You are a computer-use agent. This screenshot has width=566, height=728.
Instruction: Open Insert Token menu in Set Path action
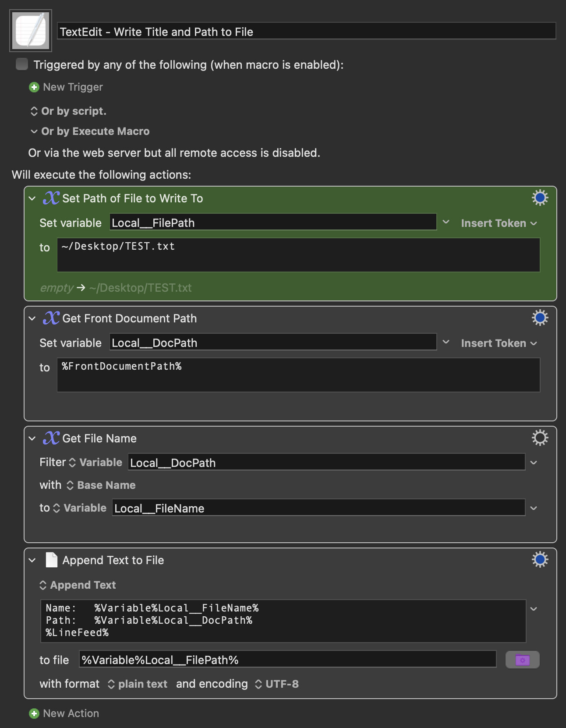click(x=499, y=223)
